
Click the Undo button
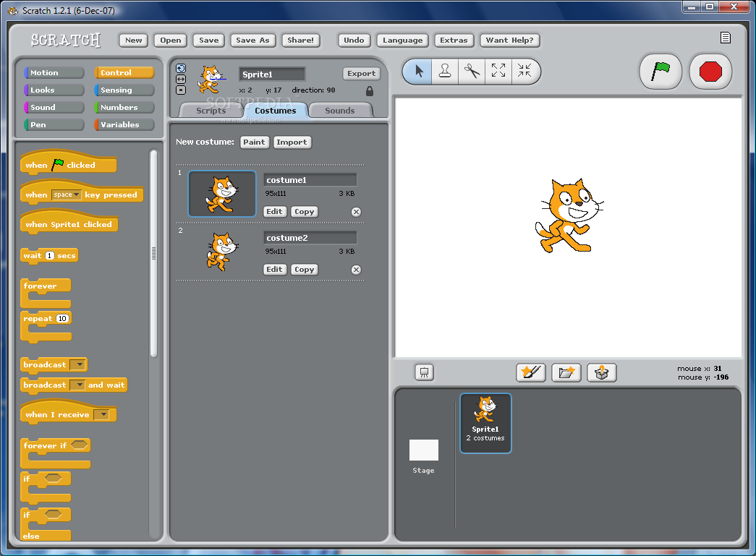click(354, 40)
